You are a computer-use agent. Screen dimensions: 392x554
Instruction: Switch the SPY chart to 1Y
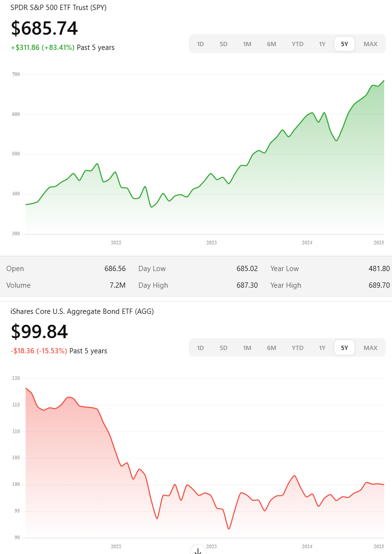click(x=322, y=44)
